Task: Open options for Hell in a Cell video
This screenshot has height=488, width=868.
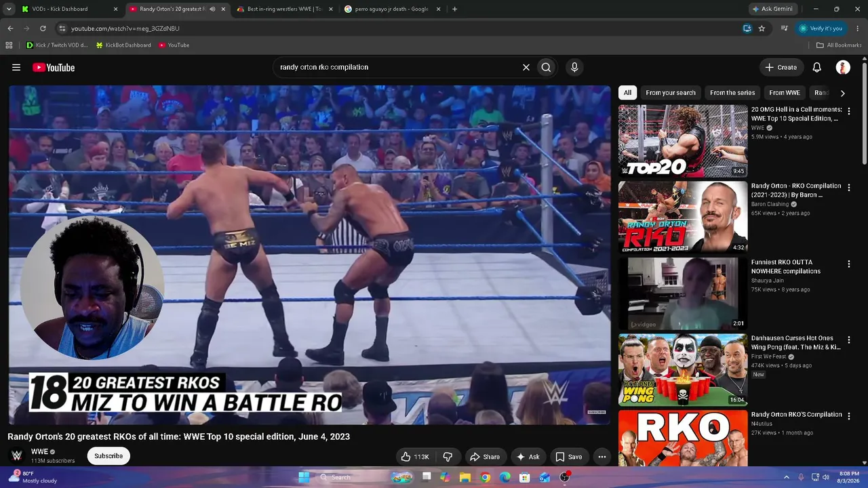Action: 848,111
